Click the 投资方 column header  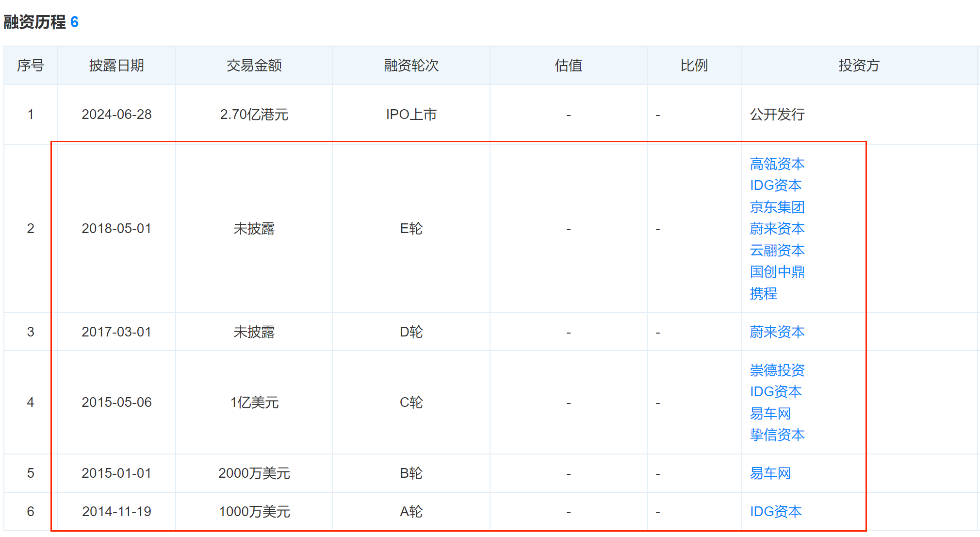(x=859, y=66)
